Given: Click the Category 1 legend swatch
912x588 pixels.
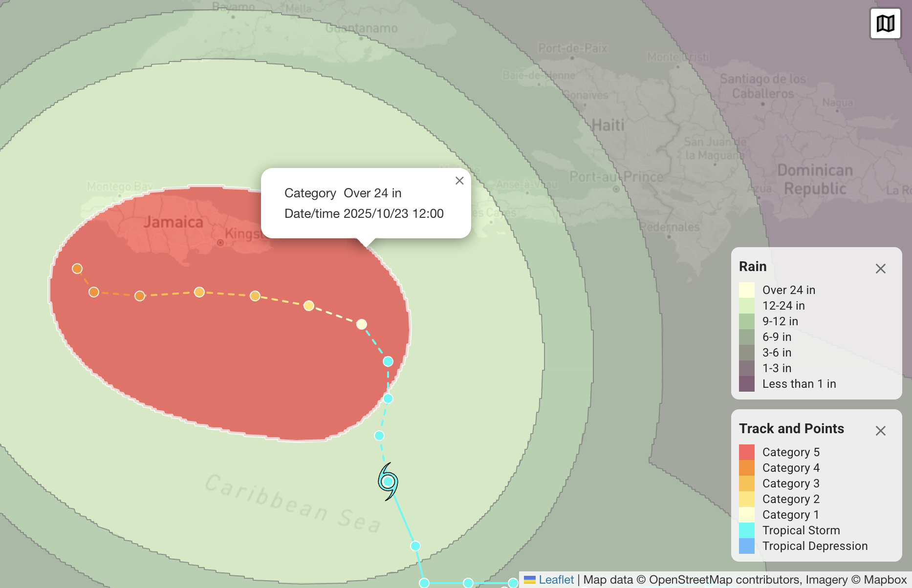Looking at the screenshot, I should (x=747, y=515).
